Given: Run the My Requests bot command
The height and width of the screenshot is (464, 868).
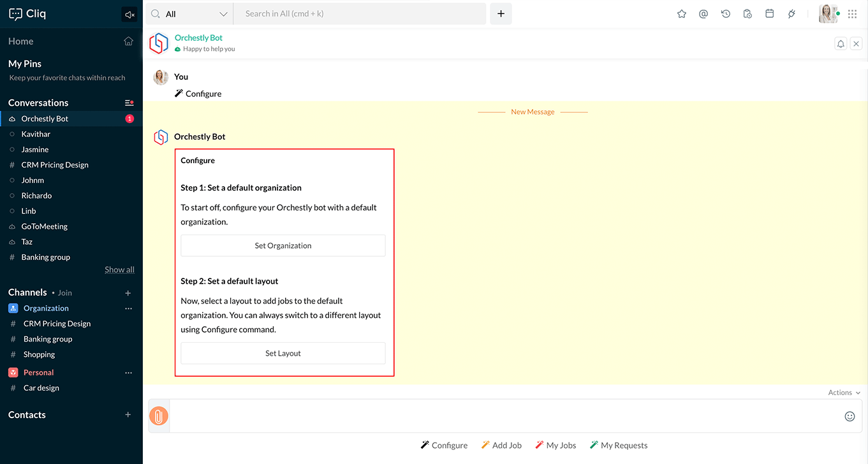Looking at the screenshot, I should pyautogui.click(x=618, y=446).
